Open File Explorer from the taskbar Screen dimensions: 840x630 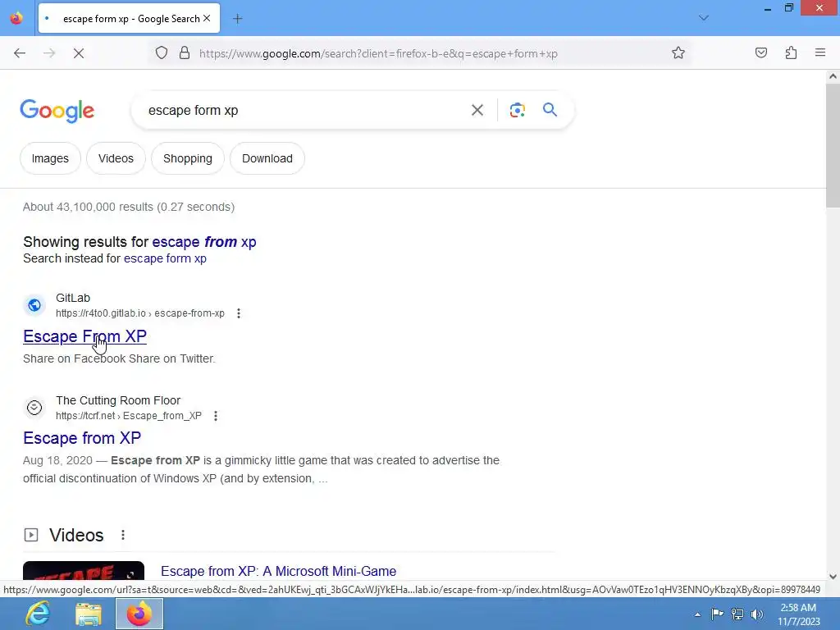tap(89, 614)
